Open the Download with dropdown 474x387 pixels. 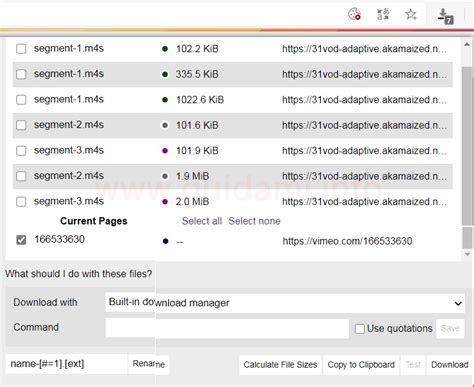pos(285,303)
